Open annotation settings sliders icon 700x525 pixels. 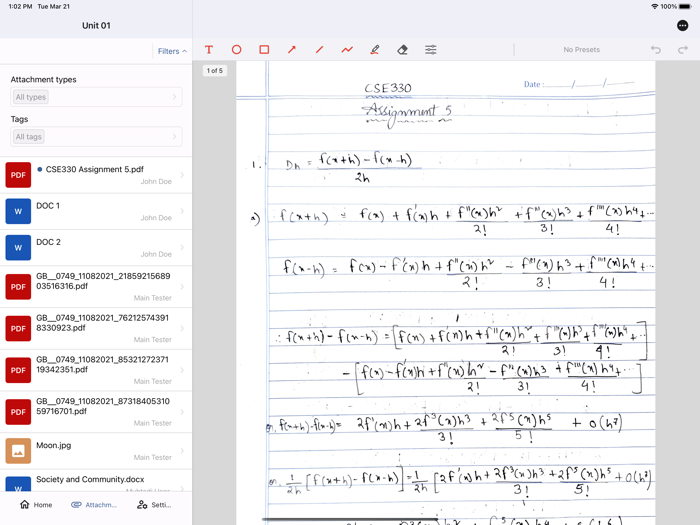431,50
